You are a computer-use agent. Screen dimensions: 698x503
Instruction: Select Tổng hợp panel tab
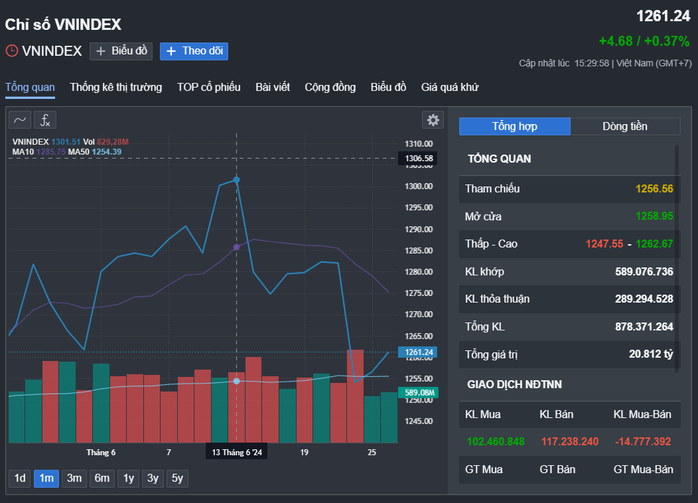(x=515, y=126)
